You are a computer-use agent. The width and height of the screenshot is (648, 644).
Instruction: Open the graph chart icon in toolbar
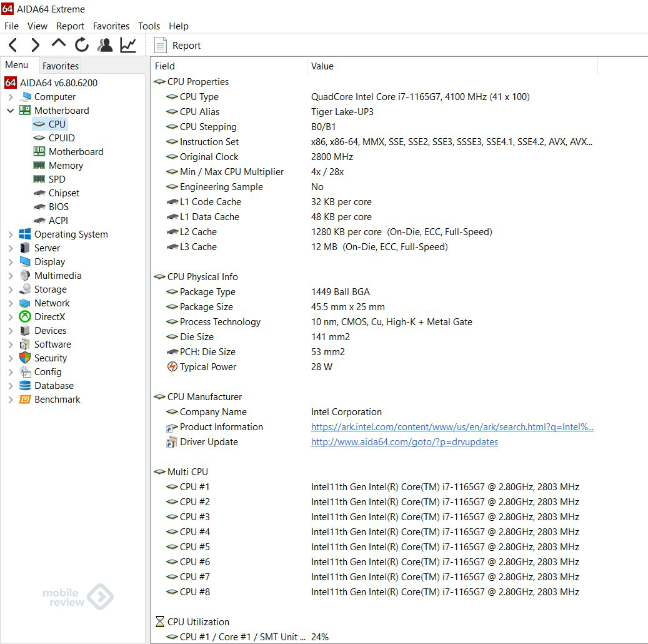pyautogui.click(x=128, y=44)
